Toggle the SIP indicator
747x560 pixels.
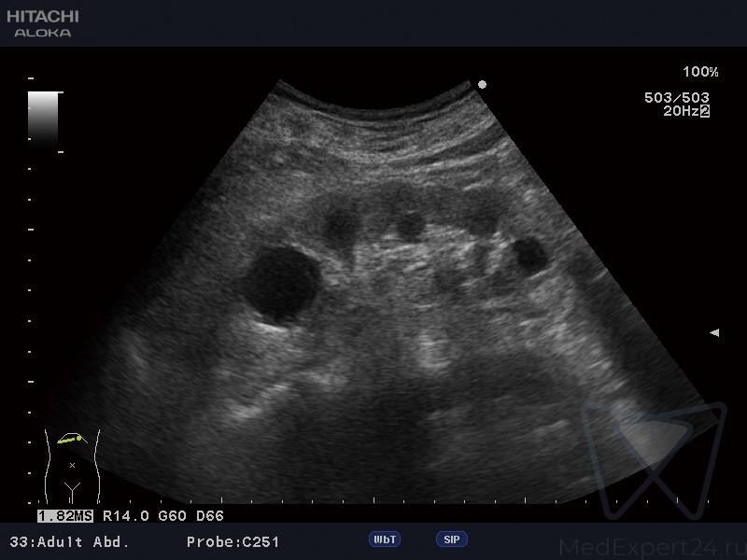point(451,539)
